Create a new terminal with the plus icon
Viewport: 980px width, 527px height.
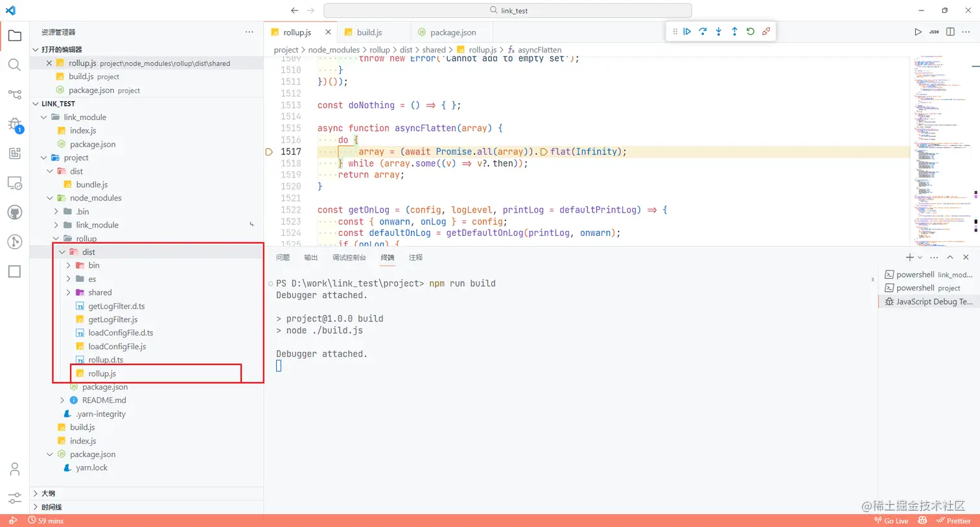909,257
